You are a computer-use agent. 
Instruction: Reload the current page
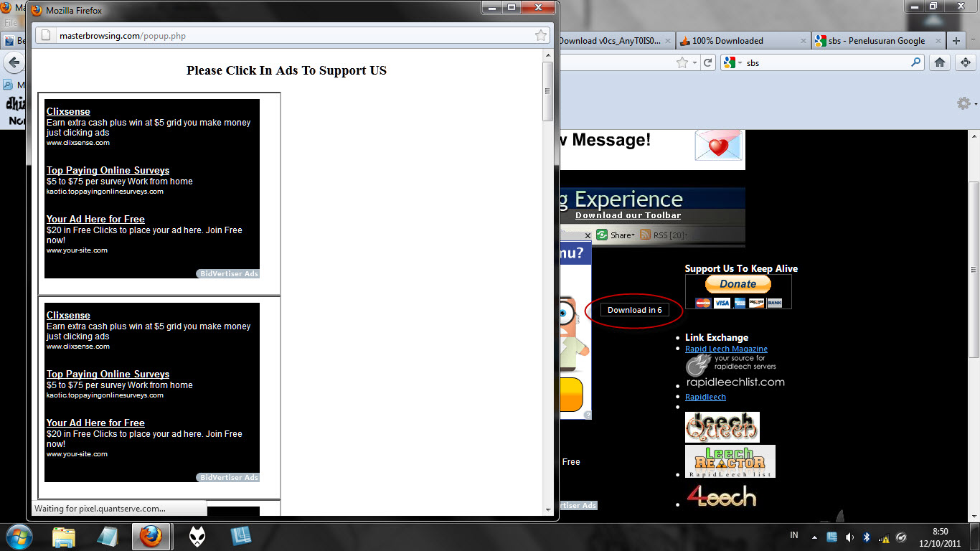coord(709,62)
